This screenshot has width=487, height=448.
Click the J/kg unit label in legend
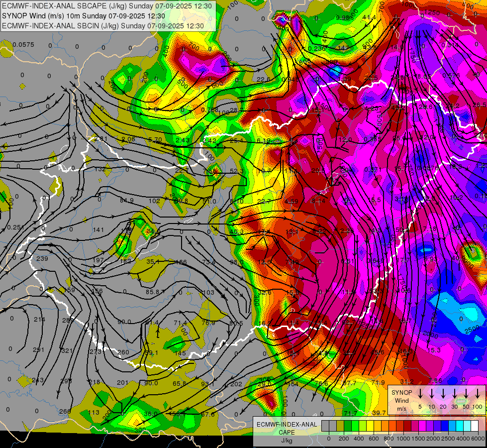coord(287,440)
